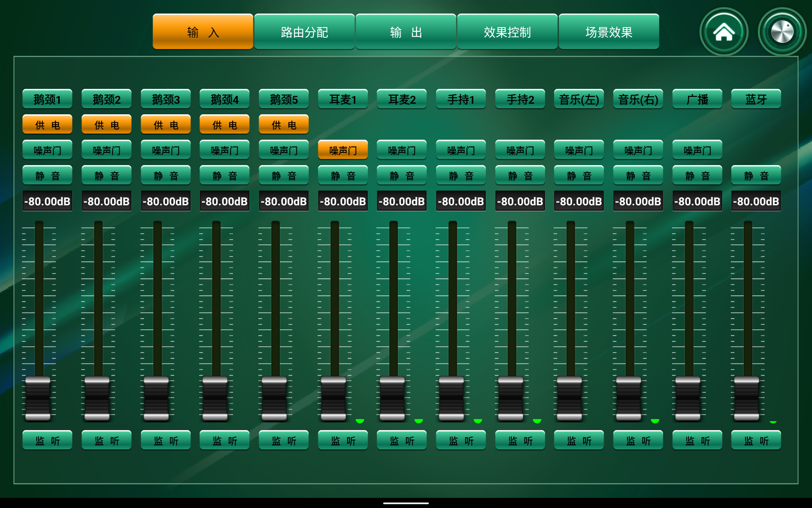Open the 效果控制 tab
812x508 pixels.
tap(507, 32)
